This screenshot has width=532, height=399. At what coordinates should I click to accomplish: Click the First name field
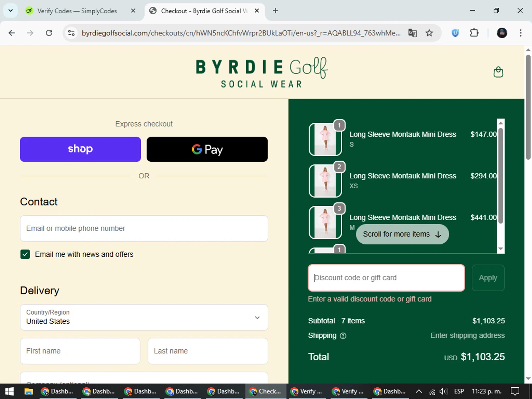80,351
